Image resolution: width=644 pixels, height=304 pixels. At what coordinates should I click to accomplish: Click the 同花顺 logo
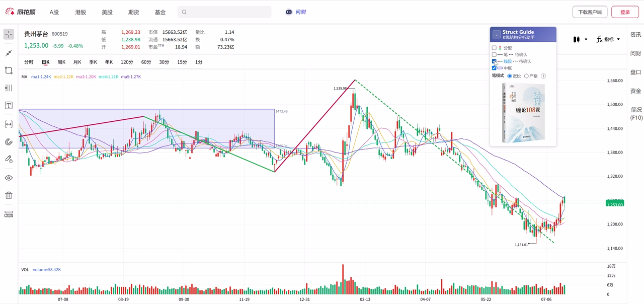(x=21, y=12)
